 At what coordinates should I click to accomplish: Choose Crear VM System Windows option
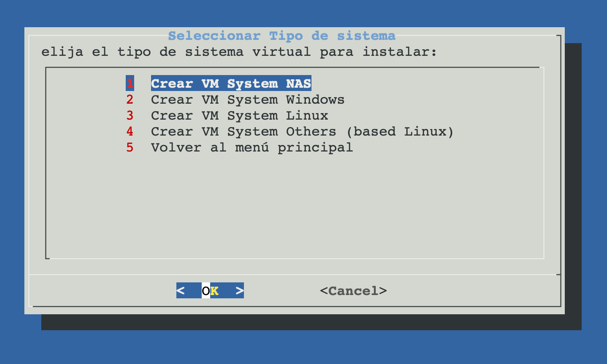tap(248, 100)
